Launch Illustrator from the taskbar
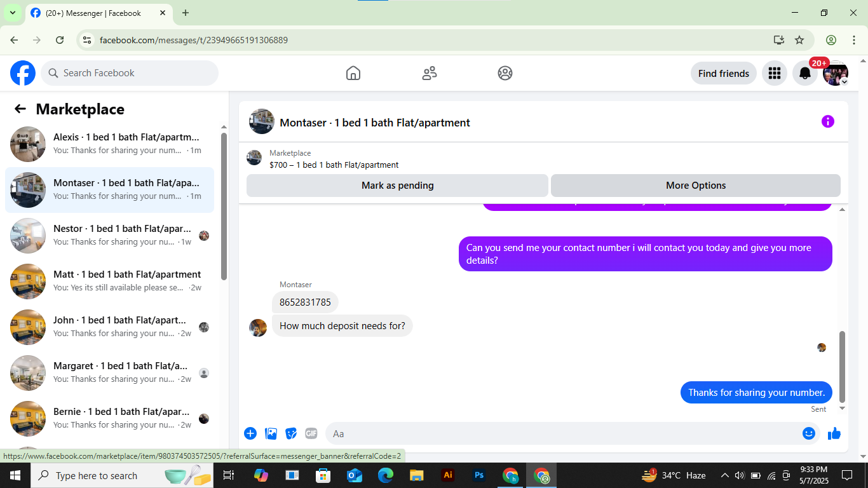 point(448,475)
